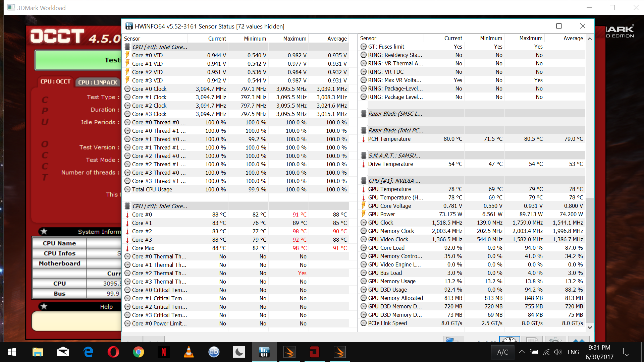Open the Action Center notifications icon
Image resolution: width=644 pixels, height=362 pixels.
[x=627, y=352]
